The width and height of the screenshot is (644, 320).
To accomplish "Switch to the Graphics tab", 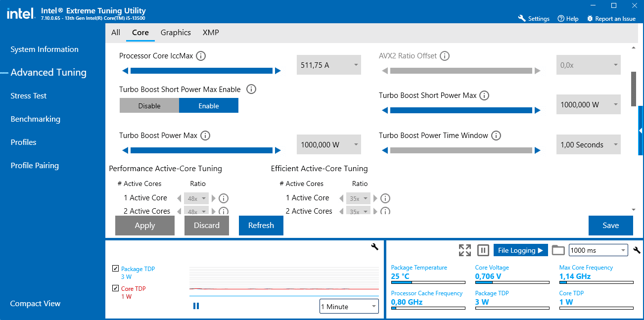I will pos(176,33).
